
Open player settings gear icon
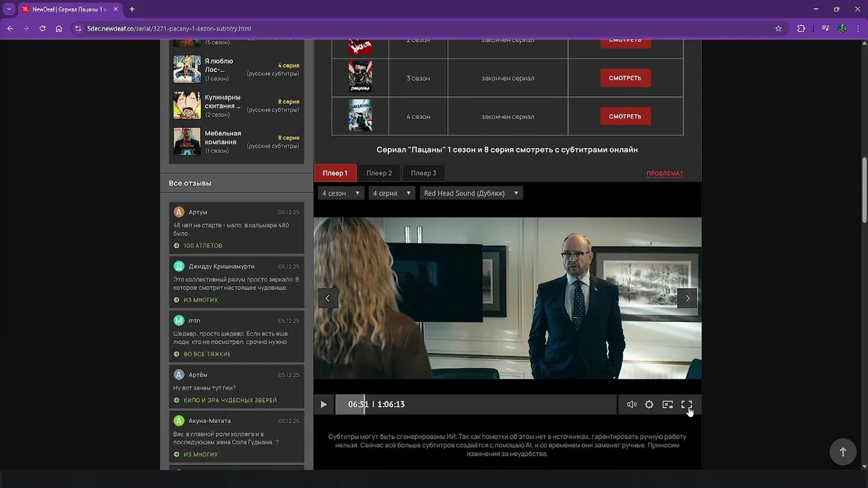(649, 405)
